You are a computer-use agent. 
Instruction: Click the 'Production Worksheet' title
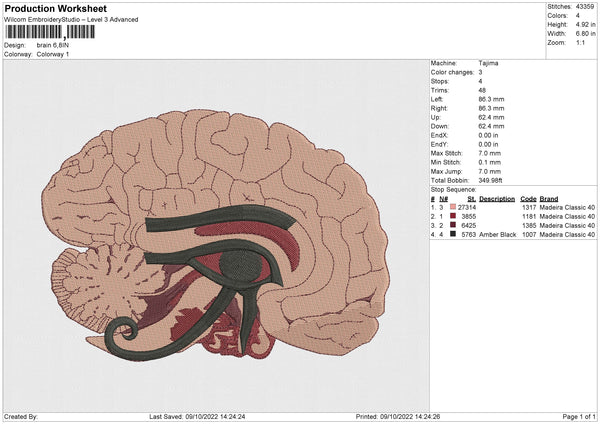coord(56,8)
